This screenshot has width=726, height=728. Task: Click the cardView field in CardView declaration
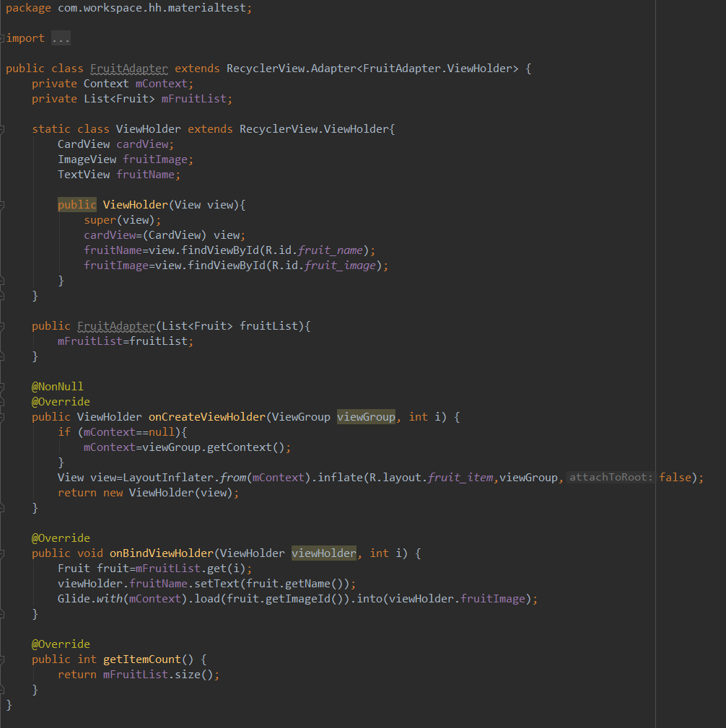click(142, 144)
